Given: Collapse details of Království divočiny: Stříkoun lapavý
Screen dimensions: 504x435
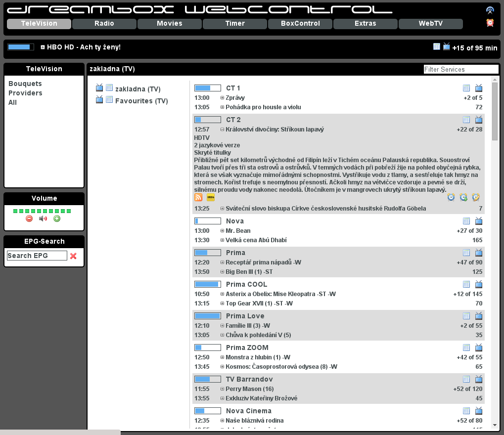Looking at the screenshot, I should (222, 130).
